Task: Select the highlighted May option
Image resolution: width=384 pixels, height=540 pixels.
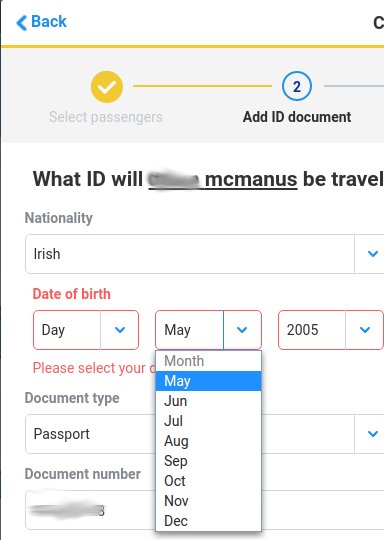Action: (208, 381)
